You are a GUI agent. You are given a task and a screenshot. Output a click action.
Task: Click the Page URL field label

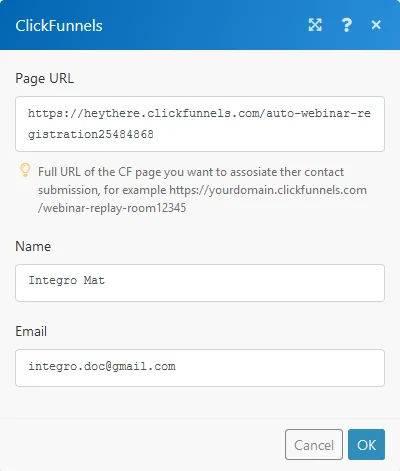[45, 79]
